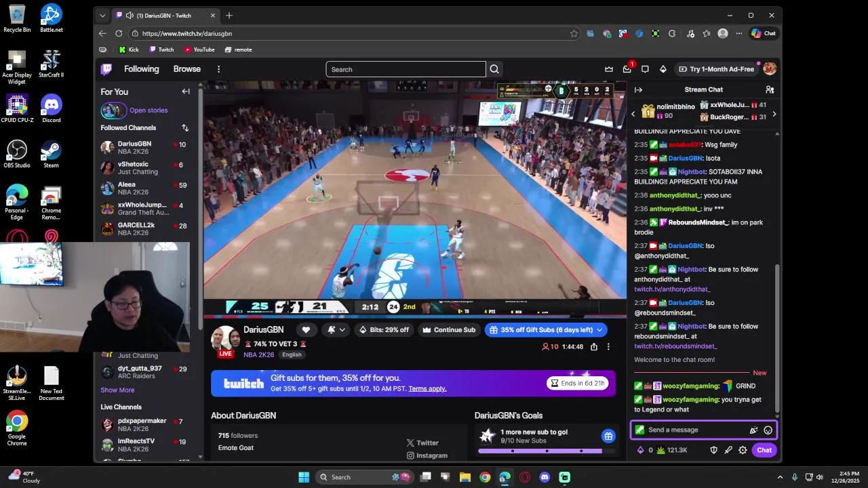Open the Browse tab

coord(186,69)
